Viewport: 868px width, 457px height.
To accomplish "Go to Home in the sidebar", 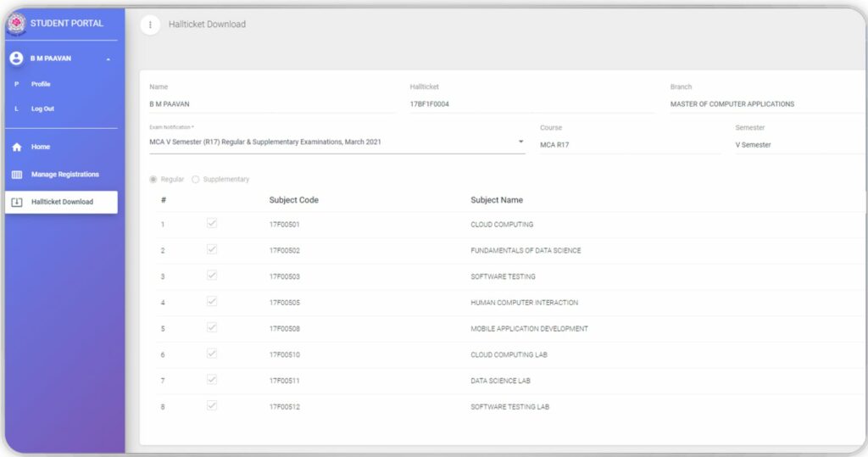I will [41, 148].
